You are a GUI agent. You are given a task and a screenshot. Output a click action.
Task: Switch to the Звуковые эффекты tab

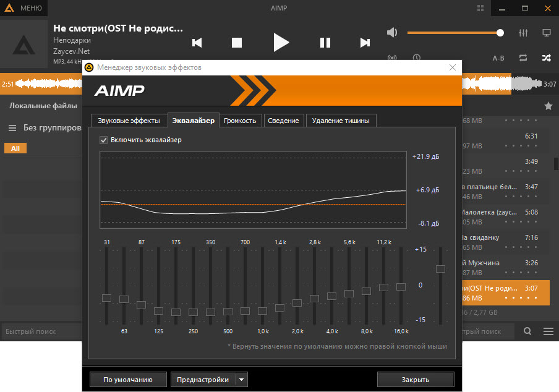click(x=129, y=121)
